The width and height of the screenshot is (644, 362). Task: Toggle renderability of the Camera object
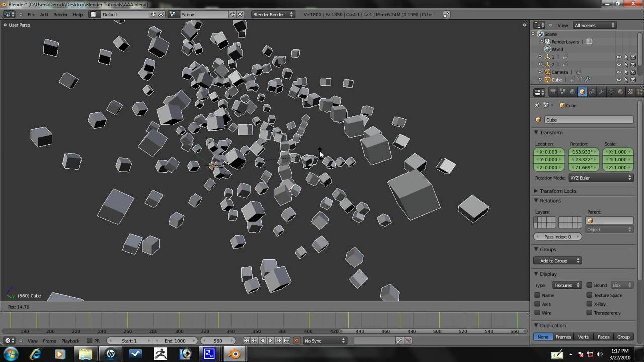[x=633, y=72]
